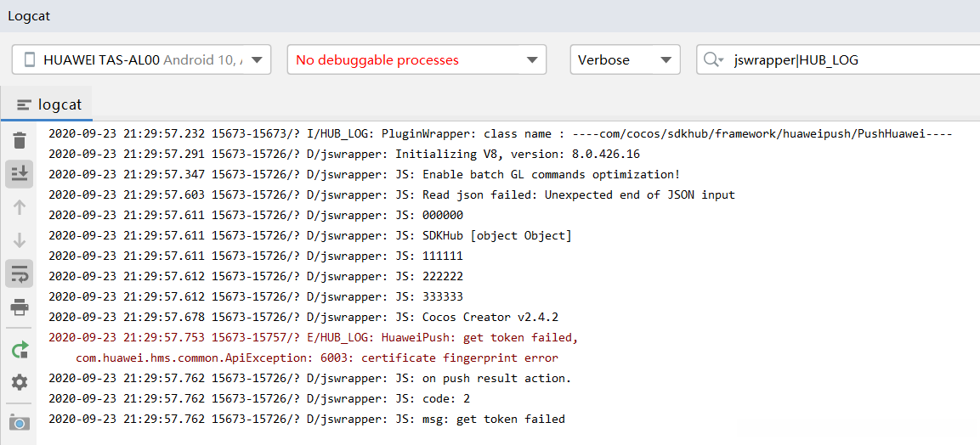Click the print icon

point(19,307)
